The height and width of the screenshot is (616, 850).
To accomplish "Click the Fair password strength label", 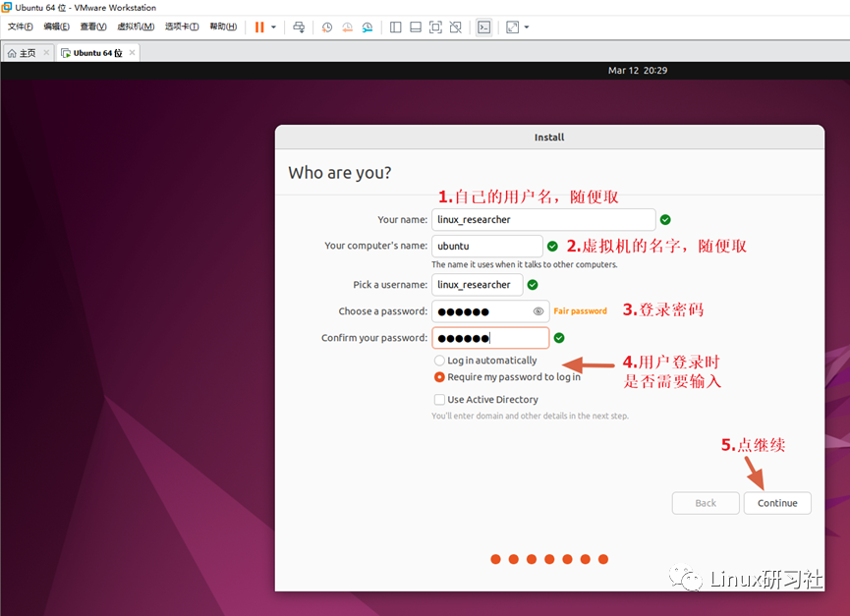I will pyautogui.click(x=580, y=311).
